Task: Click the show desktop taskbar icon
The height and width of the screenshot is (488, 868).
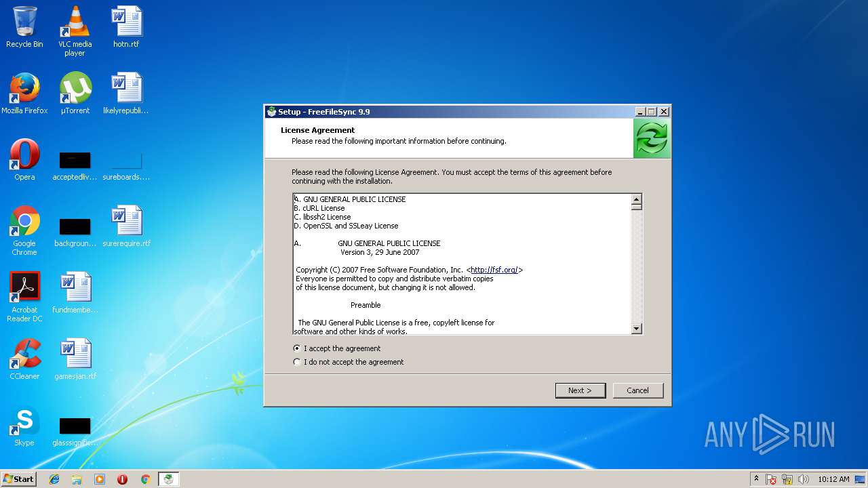Action: pyautogui.click(x=860, y=479)
